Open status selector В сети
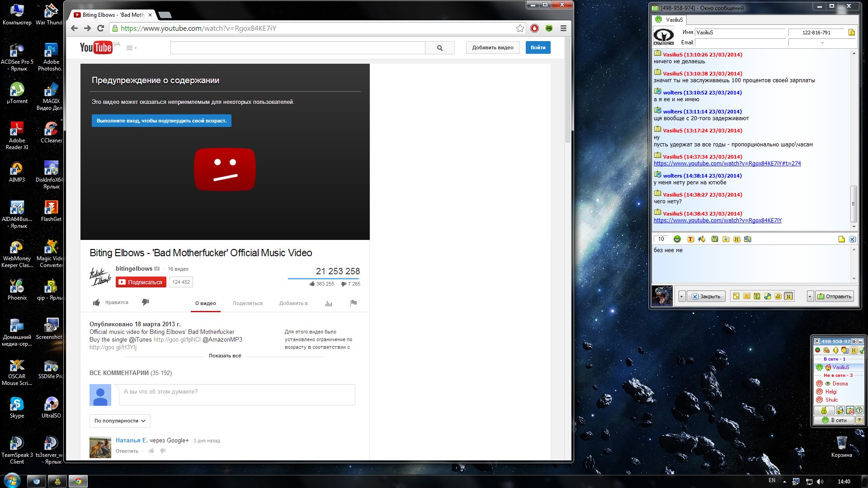The image size is (868, 488). [x=834, y=420]
